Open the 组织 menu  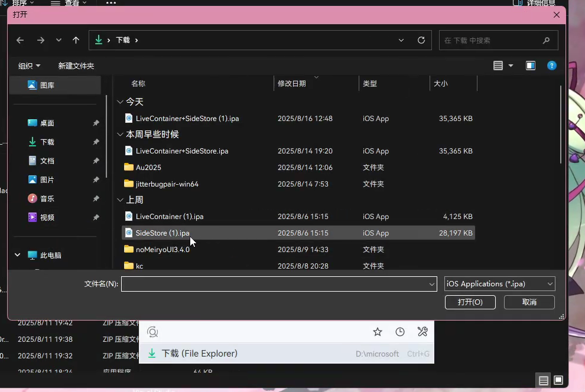click(x=29, y=66)
